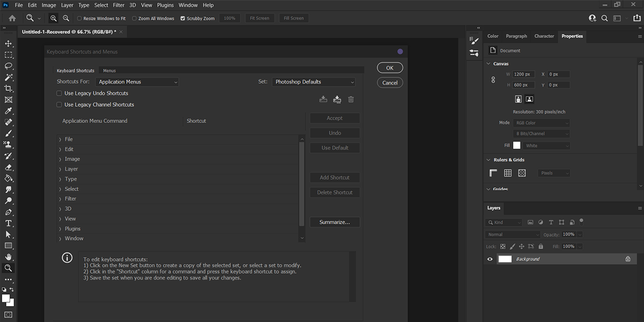Filter layers by text type
Screen dimensions: 644x322
click(x=551, y=222)
